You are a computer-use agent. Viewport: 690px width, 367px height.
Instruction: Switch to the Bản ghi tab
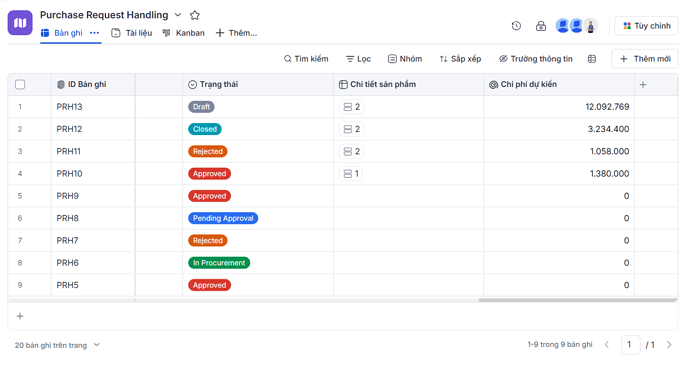pyautogui.click(x=62, y=33)
